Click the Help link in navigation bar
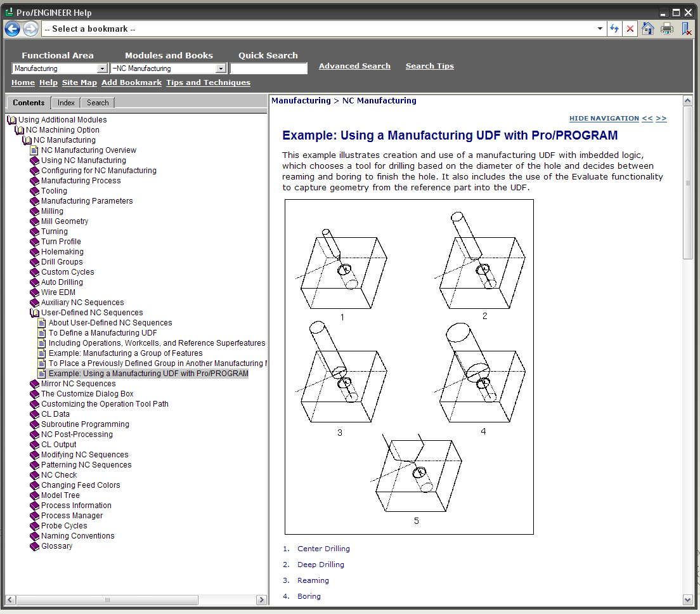The image size is (700, 614). pyautogui.click(x=48, y=82)
